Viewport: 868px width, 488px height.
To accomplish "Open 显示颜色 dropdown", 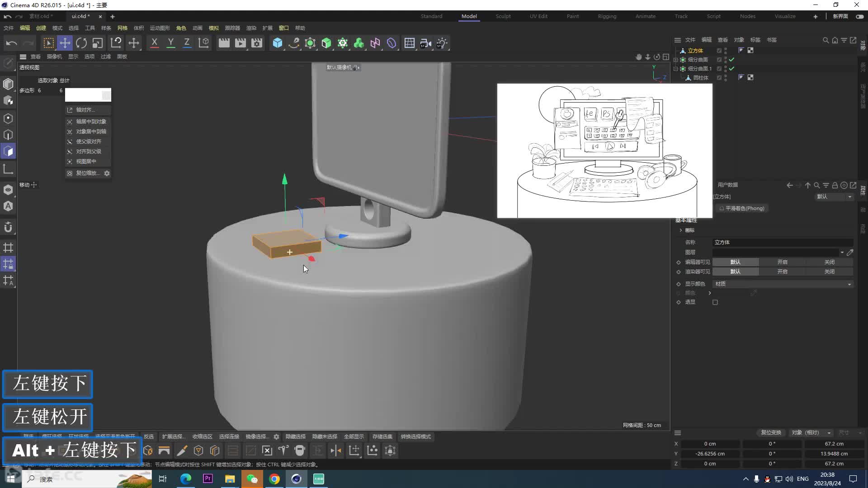I will pyautogui.click(x=783, y=284).
